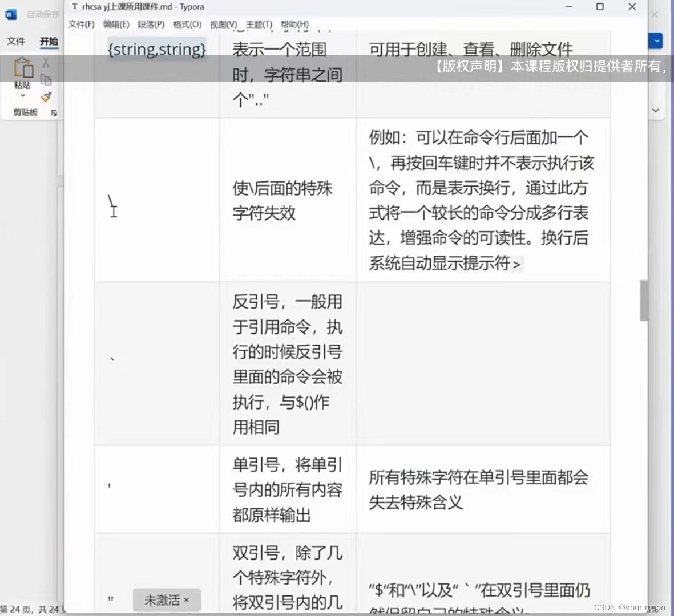
Task: Click the {string,string} code cell
Action: 157,50
